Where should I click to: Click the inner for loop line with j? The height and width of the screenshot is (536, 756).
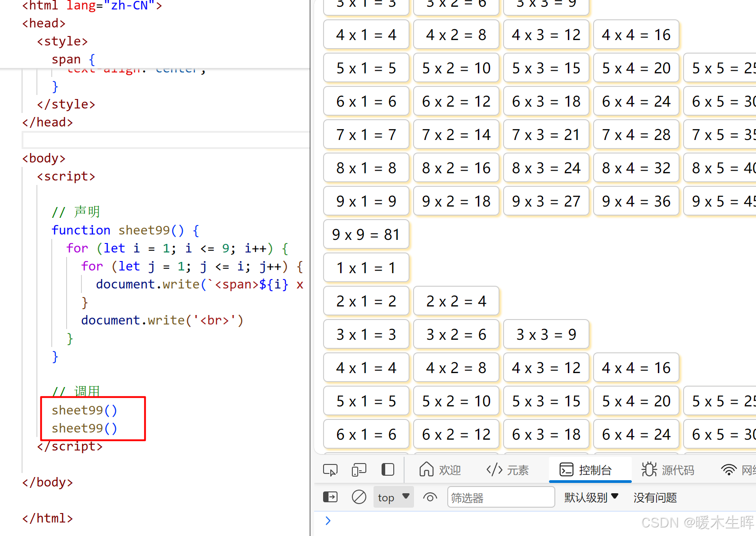pyautogui.click(x=192, y=266)
